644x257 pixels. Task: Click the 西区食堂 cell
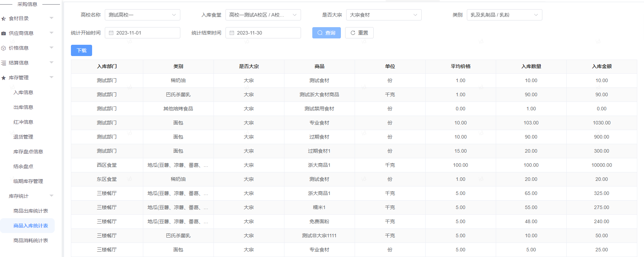107,165
